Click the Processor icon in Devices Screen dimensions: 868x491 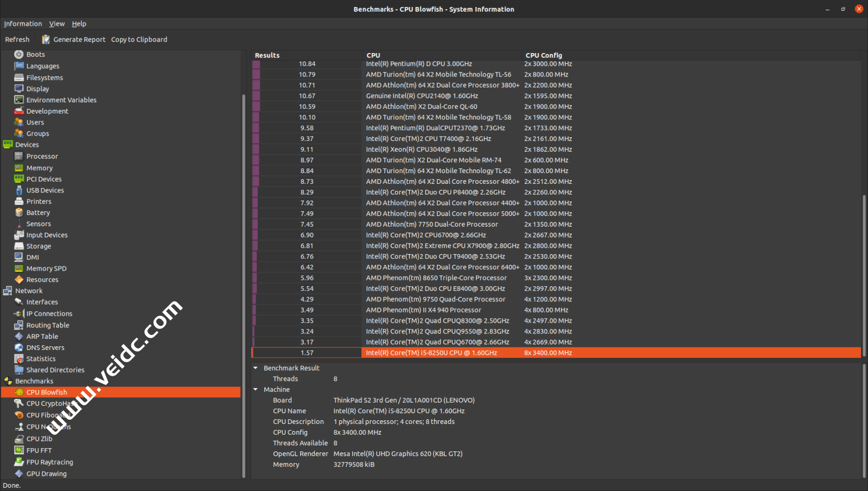tap(19, 157)
